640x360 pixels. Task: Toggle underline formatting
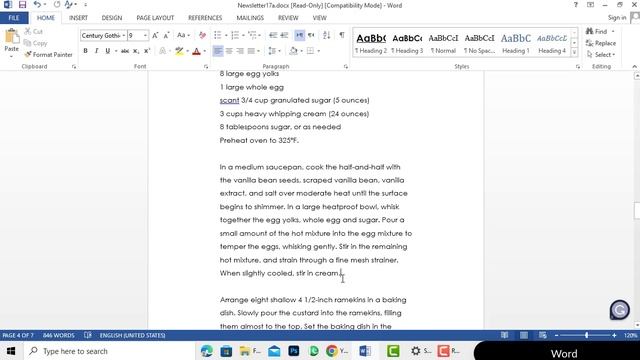coord(107,51)
